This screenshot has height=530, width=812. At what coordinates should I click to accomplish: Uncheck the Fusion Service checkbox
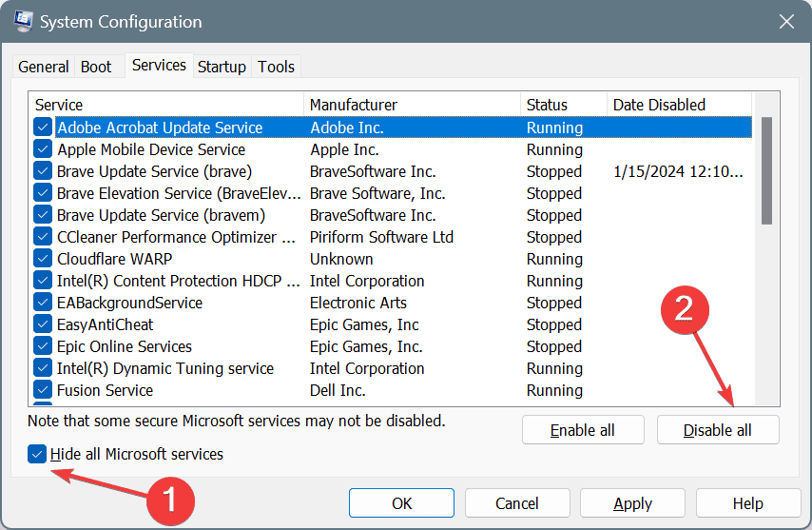pos(43,389)
